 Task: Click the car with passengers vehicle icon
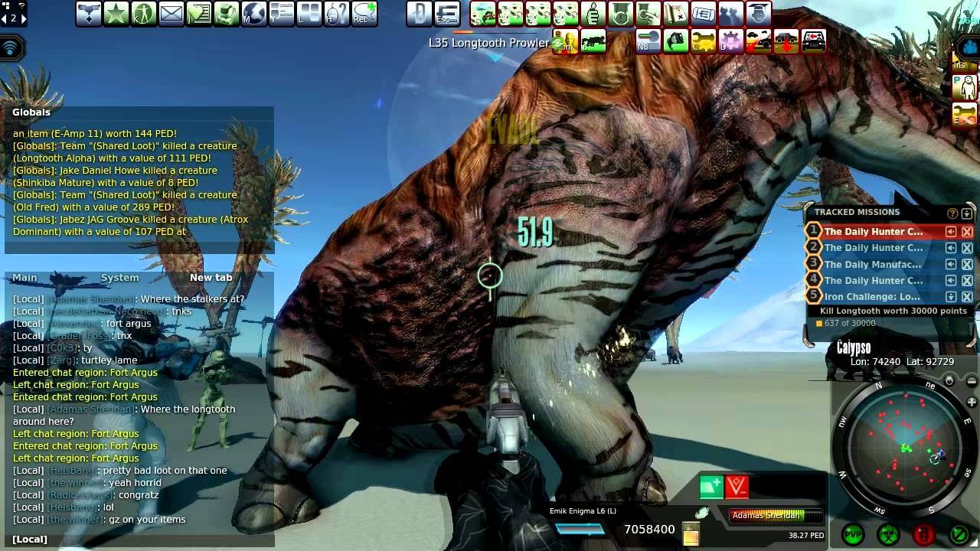point(813,41)
